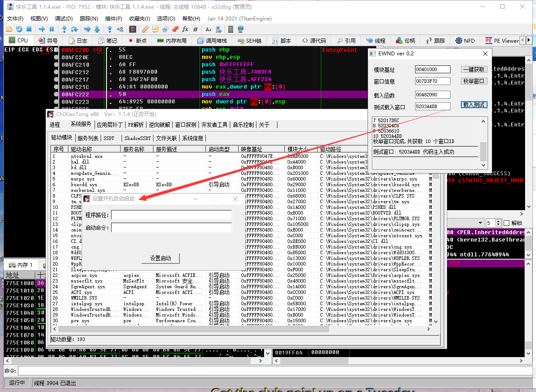Click the trace over toolbar icon
This screenshot has width=536, height=392.
(97, 29)
